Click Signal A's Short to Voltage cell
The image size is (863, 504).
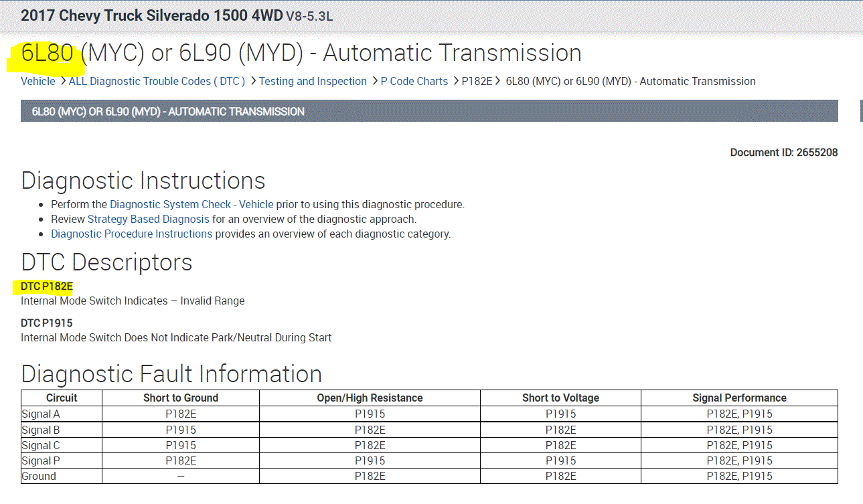coord(560,414)
